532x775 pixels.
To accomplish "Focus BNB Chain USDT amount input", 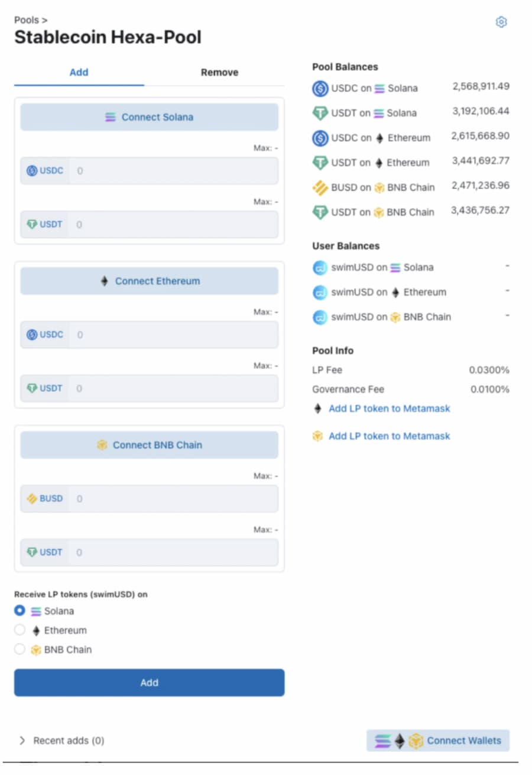I will pyautogui.click(x=173, y=553).
